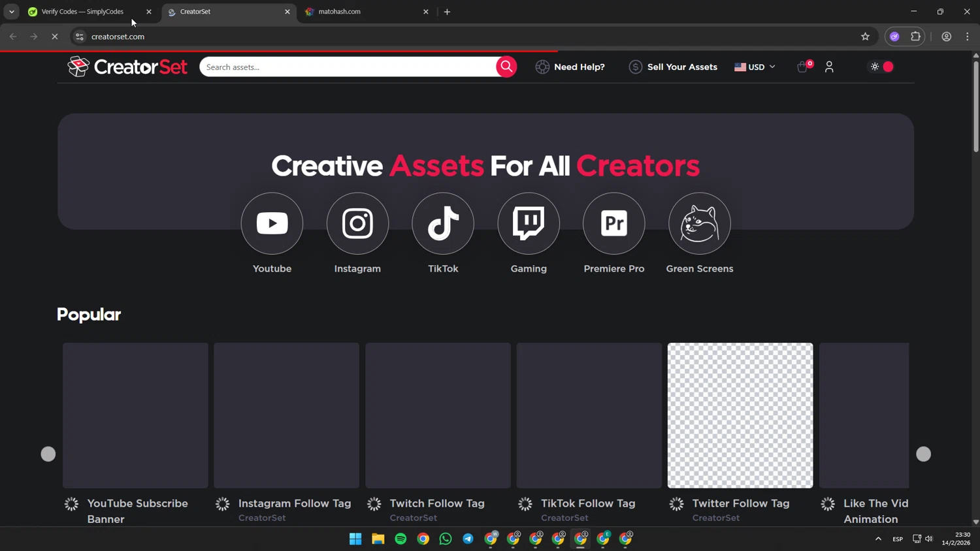The image size is (980, 551).
Task: Open the tab search dropdown arrow
Action: (12, 12)
